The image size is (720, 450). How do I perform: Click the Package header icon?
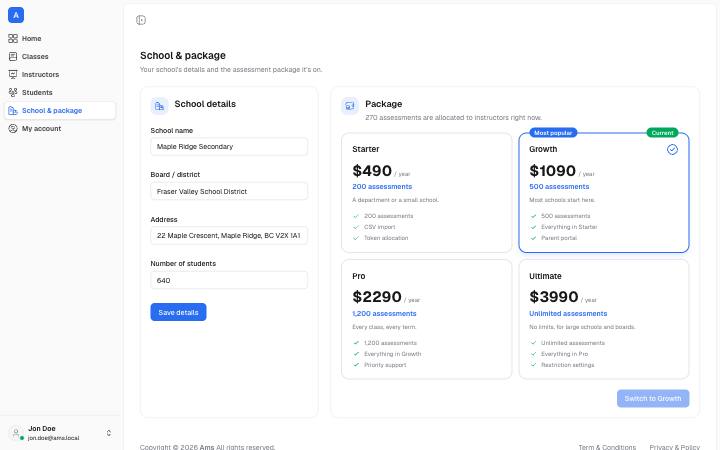coord(350,106)
